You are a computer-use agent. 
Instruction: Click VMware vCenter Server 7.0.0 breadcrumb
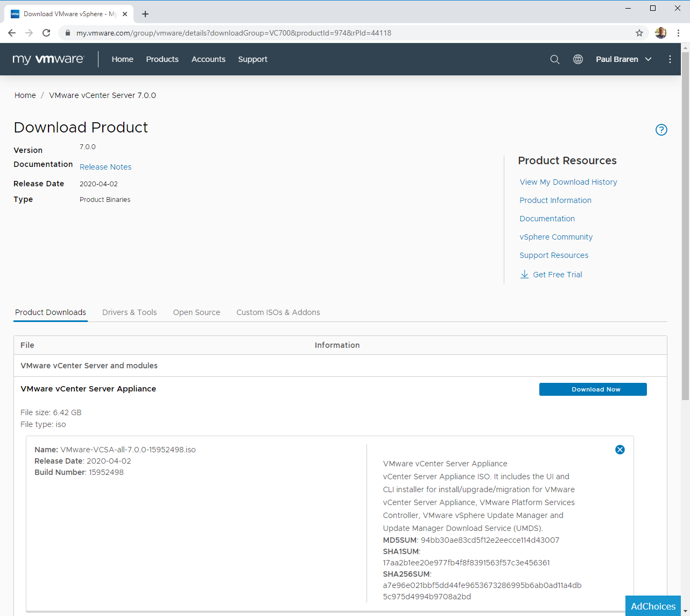102,95
